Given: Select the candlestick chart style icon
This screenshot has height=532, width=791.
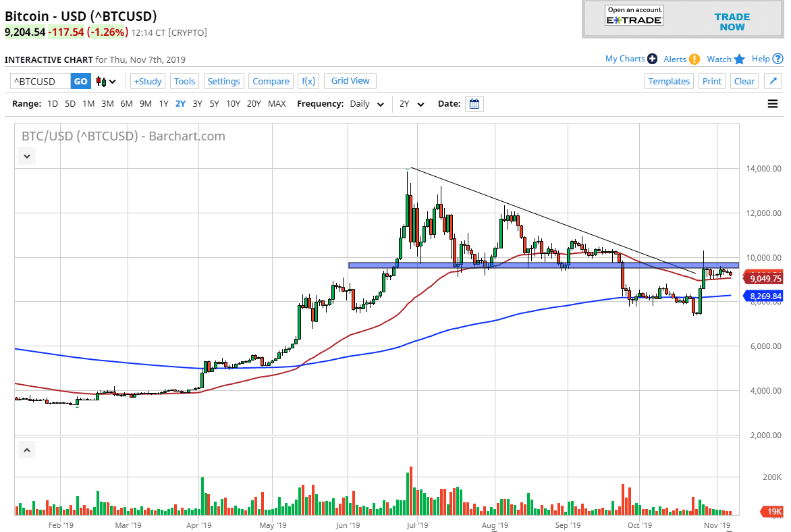Looking at the screenshot, I should tap(102, 80).
